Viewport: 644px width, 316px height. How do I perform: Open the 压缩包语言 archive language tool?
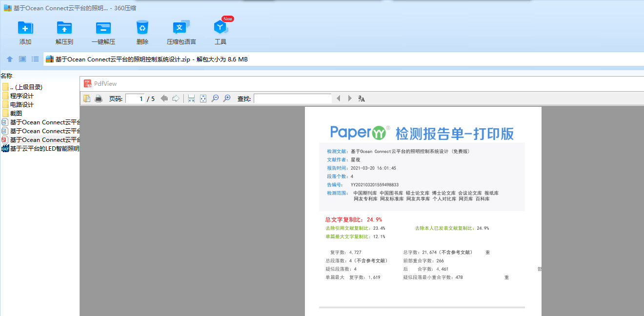coord(181,27)
